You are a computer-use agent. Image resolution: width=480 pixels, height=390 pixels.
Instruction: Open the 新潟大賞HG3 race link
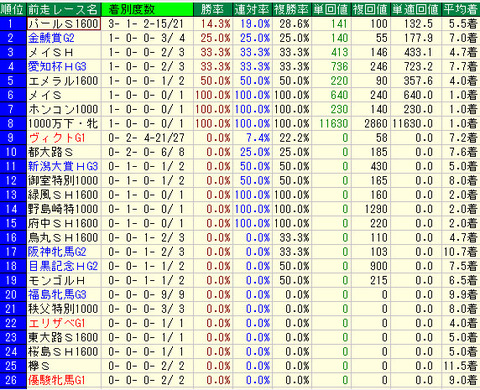(x=63, y=166)
